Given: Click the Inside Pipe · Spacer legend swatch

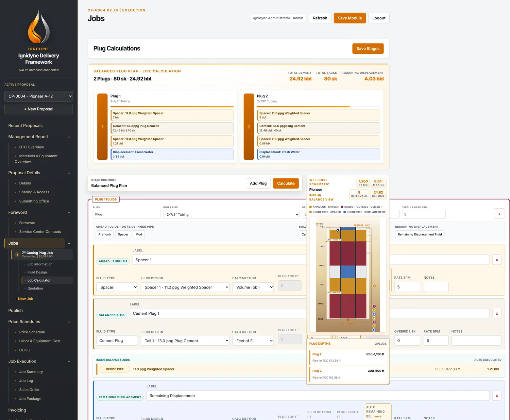Looking at the screenshot, I should click(x=310, y=212).
